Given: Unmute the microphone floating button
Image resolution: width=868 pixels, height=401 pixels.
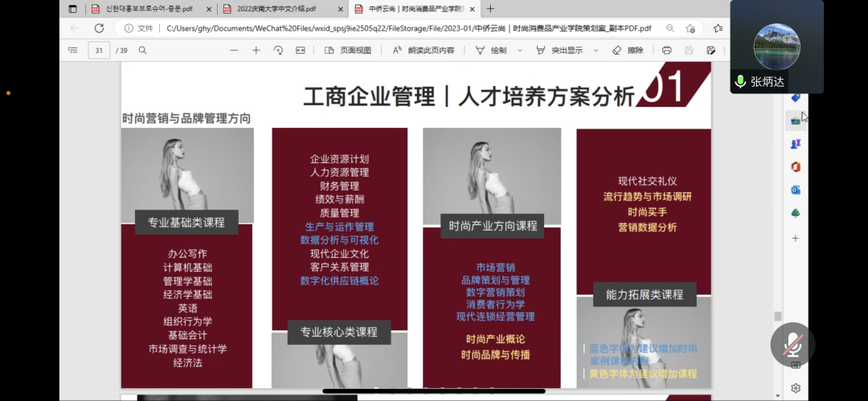Looking at the screenshot, I should (792, 345).
